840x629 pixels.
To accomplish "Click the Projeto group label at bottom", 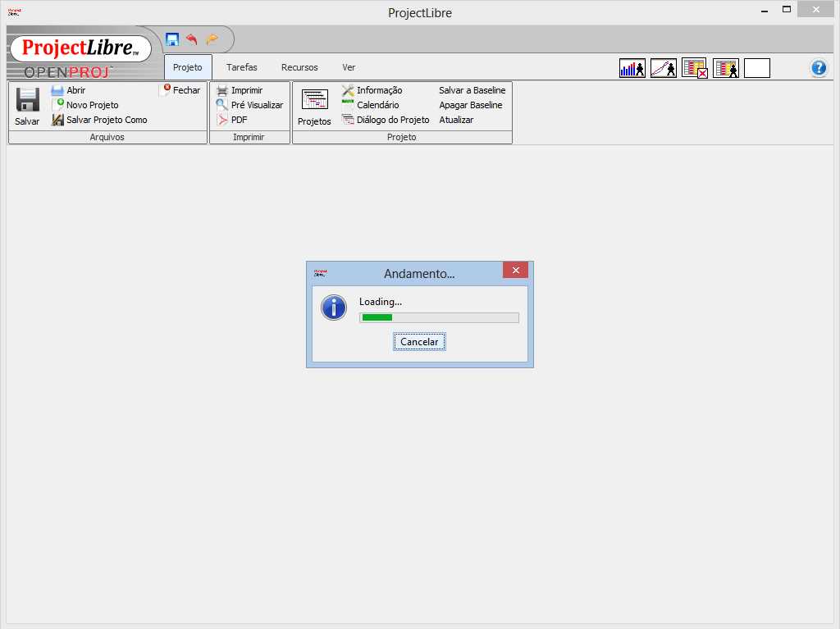I will pyautogui.click(x=402, y=137).
